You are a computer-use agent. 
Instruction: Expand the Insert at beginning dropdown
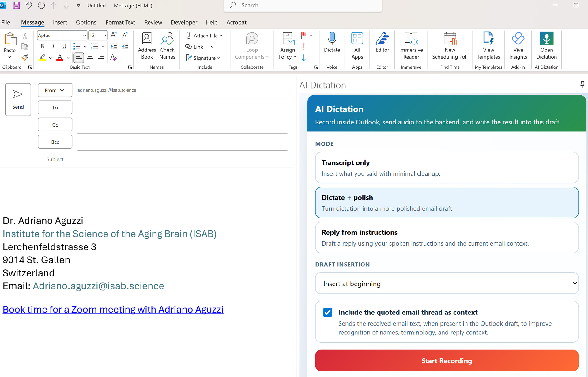click(x=447, y=284)
